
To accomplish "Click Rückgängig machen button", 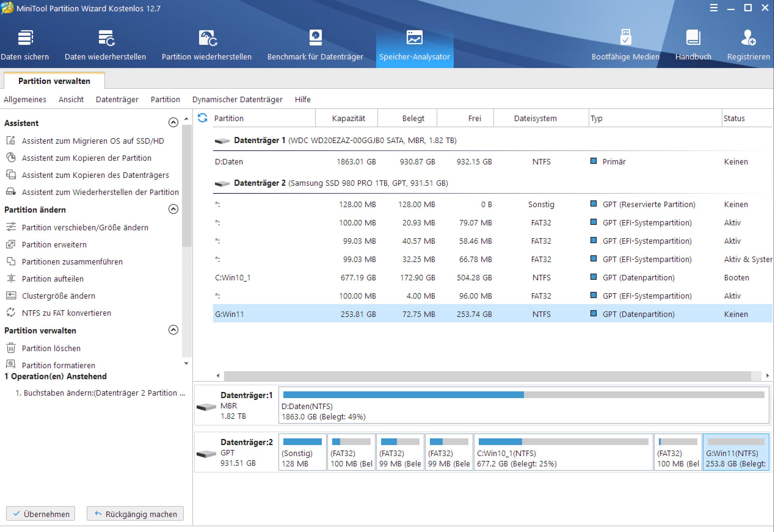I will [135, 514].
